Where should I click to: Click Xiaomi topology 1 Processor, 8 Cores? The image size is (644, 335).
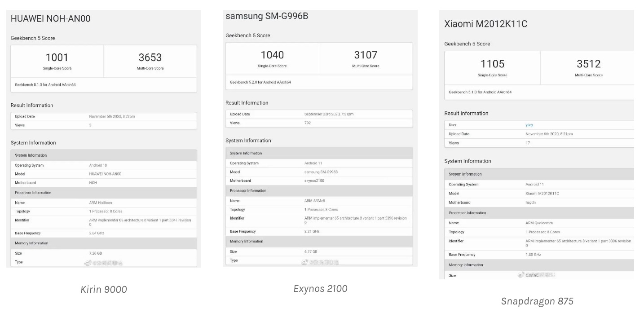click(x=543, y=232)
